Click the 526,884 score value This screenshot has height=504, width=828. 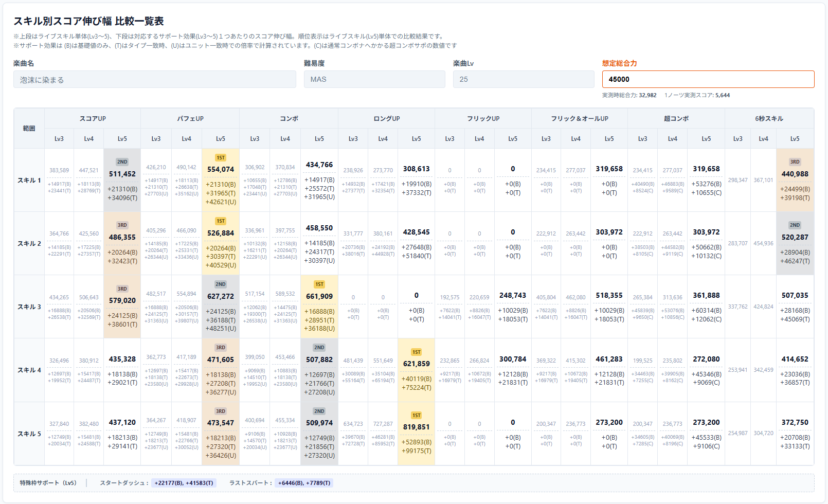pos(221,233)
